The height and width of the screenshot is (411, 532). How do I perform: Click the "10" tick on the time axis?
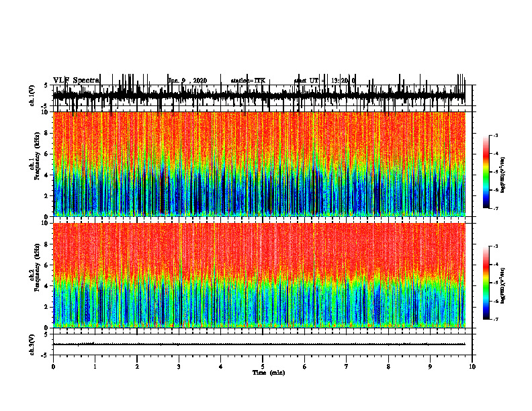click(472, 367)
